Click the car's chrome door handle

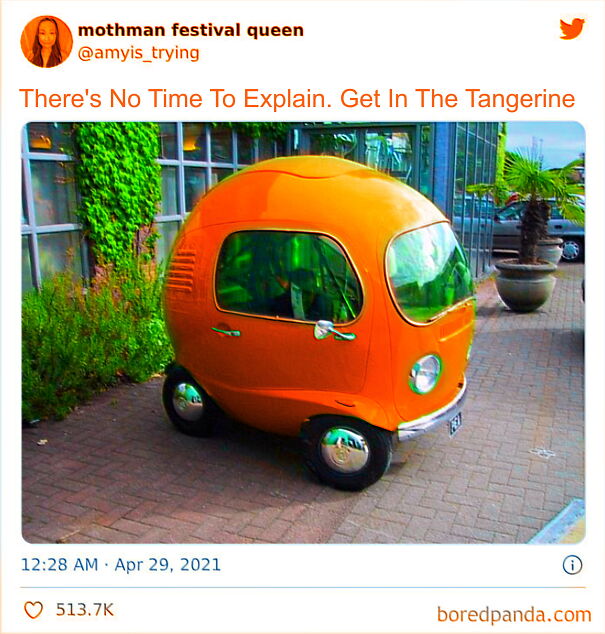pyautogui.click(x=334, y=330)
